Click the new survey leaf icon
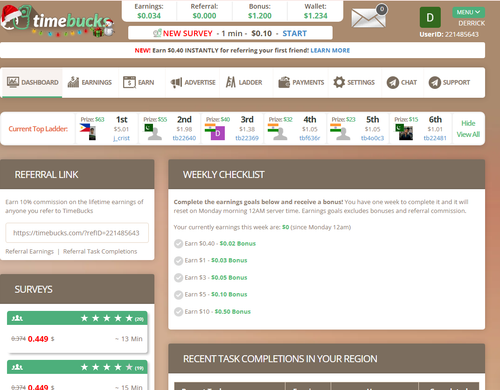This screenshot has height=390, width=500. coord(157,33)
